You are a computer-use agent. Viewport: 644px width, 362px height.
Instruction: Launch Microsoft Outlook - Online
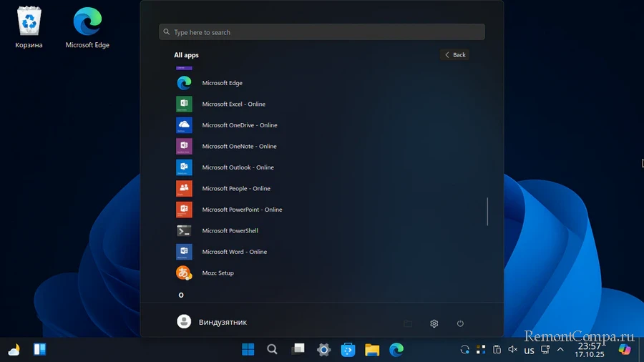tap(238, 167)
